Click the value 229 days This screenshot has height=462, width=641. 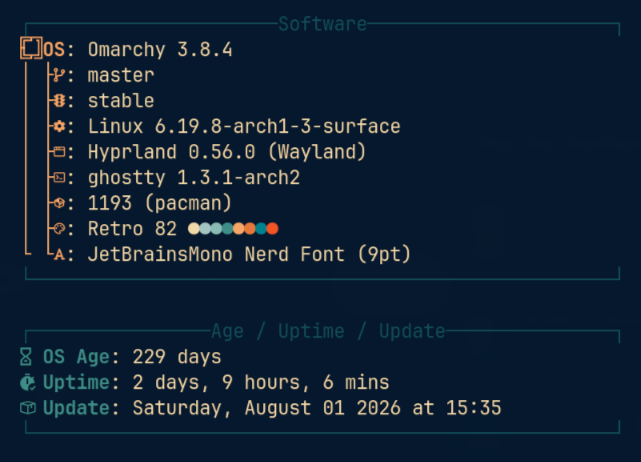(x=177, y=357)
